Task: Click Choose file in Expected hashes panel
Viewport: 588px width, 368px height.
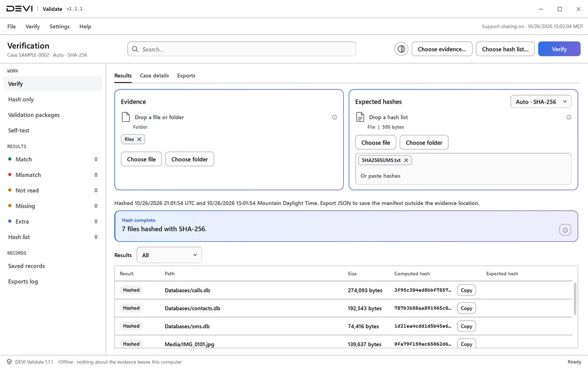Action: (376, 143)
